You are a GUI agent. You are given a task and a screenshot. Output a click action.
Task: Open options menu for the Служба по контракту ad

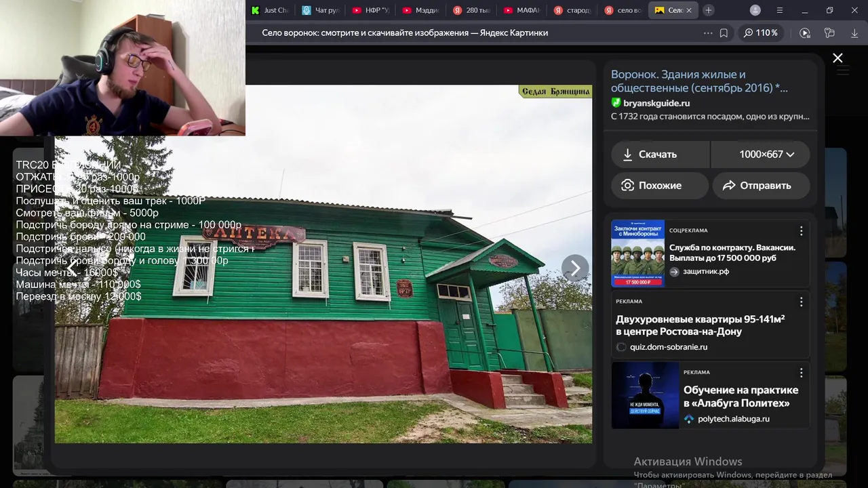pyautogui.click(x=801, y=231)
